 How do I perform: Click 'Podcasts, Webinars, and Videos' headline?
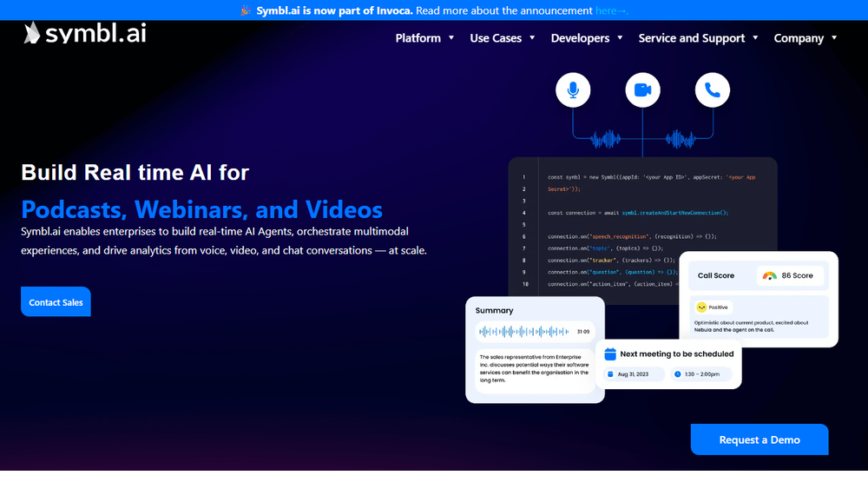(201, 210)
